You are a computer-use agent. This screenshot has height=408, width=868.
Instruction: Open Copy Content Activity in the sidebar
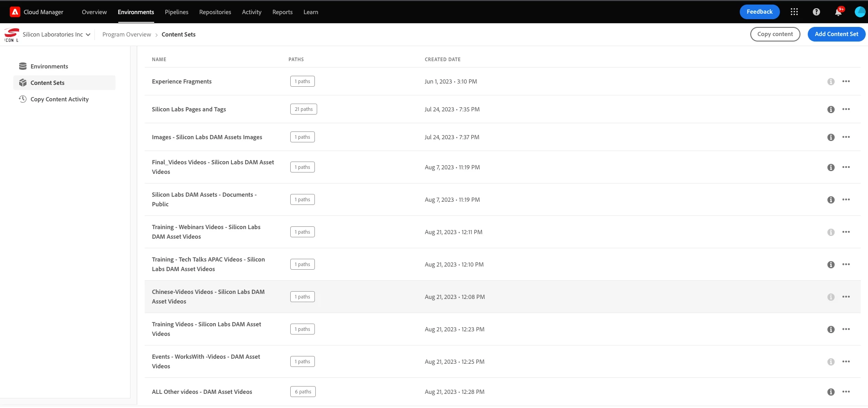(64, 99)
